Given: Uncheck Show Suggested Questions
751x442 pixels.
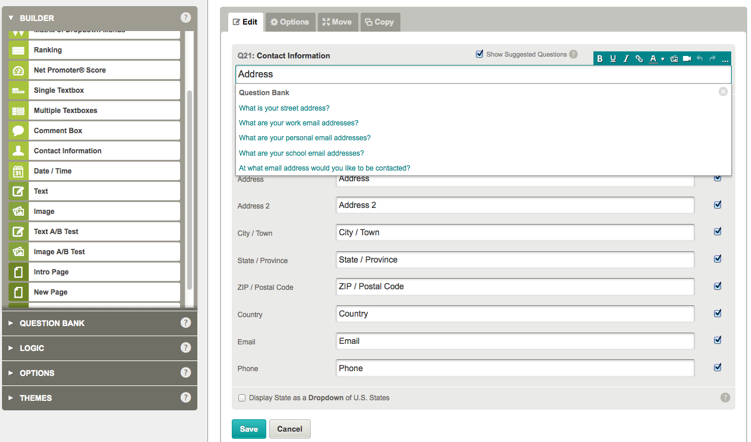Looking at the screenshot, I should tap(479, 54).
